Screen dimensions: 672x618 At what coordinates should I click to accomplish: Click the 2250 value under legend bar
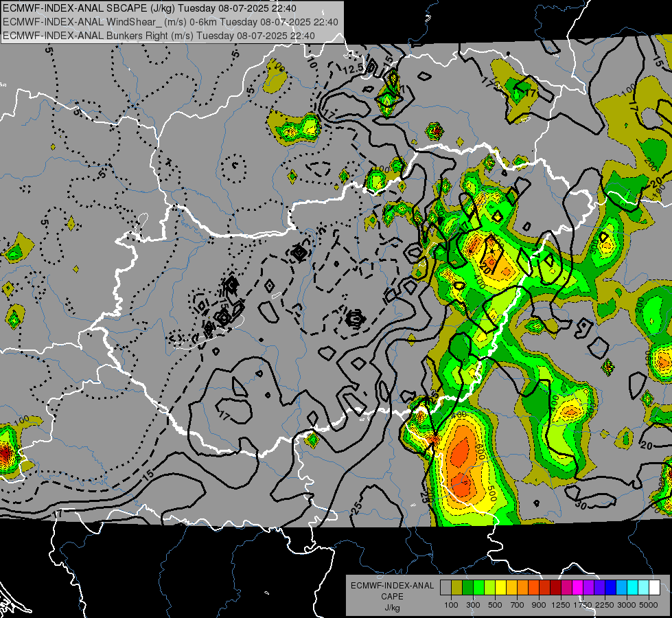tap(605, 605)
